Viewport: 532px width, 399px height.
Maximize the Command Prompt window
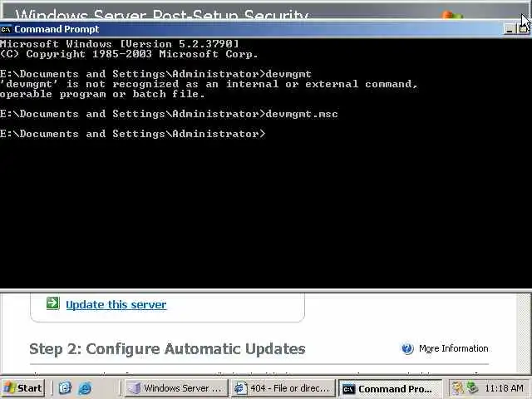coord(523,29)
